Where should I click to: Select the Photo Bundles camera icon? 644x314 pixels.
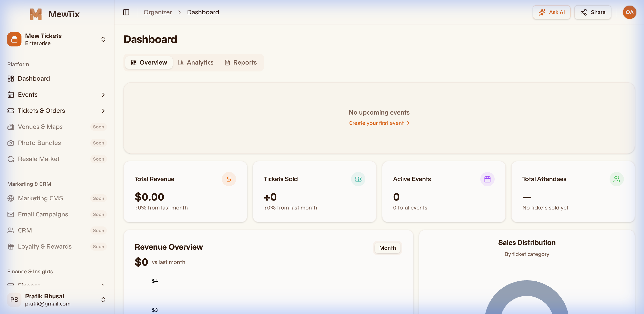click(11, 143)
